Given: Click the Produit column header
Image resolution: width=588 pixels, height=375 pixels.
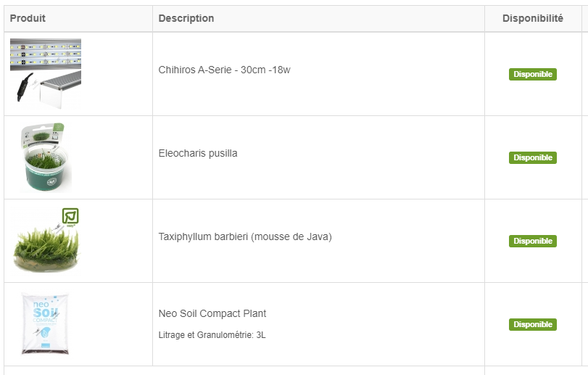Looking at the screenshot, I should 28,18.
